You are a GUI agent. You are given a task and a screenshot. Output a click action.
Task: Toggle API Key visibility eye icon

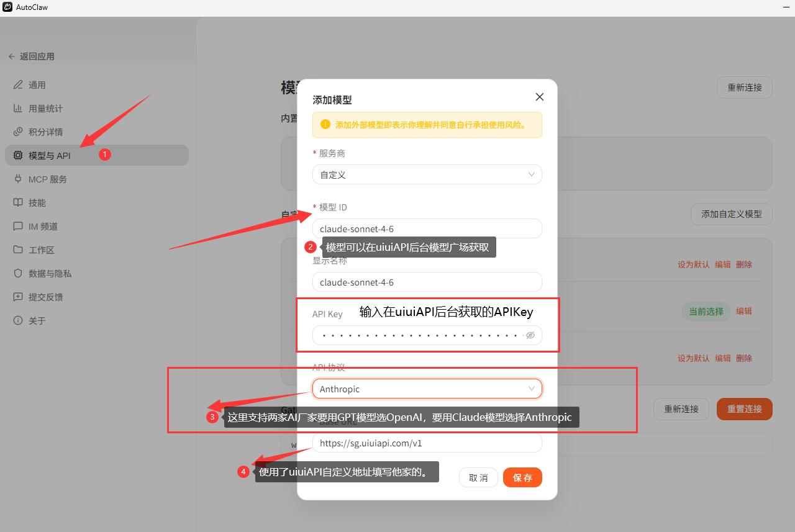tap(530, 335)
